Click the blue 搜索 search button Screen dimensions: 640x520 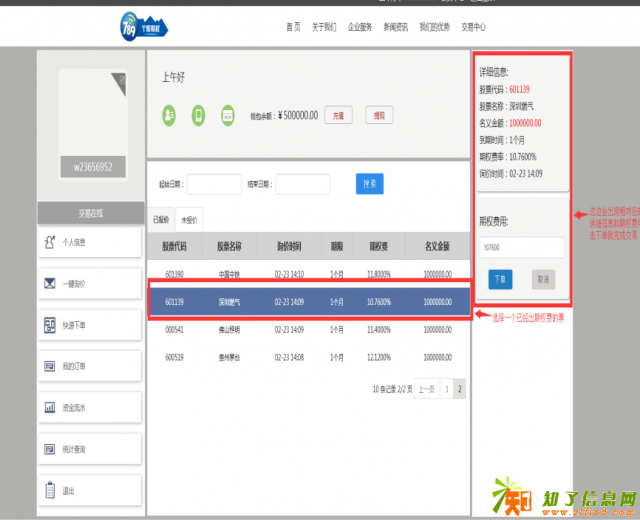369,183
